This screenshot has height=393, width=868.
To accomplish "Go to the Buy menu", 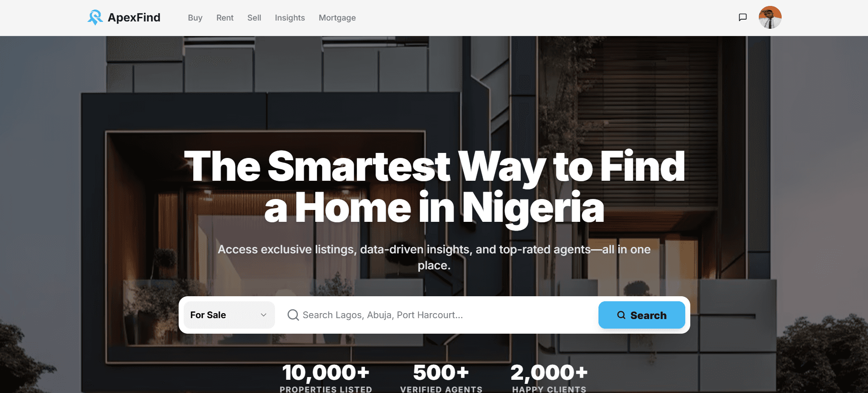I will coord(195,18).
